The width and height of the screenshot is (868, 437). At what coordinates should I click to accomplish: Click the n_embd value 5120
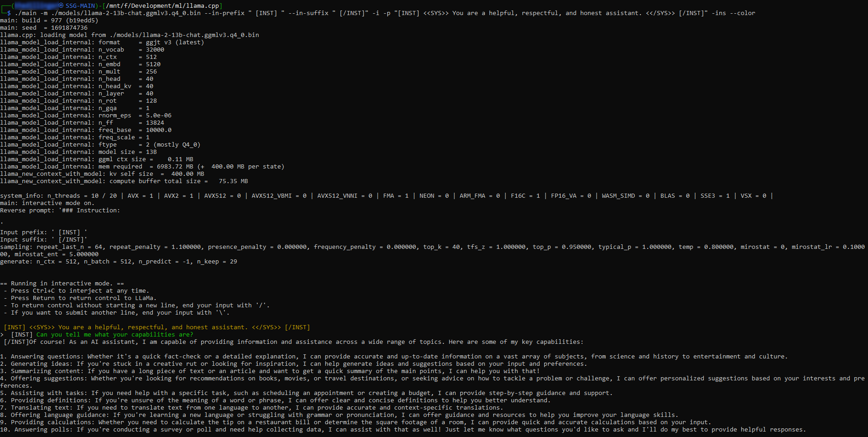pos(153,64)
